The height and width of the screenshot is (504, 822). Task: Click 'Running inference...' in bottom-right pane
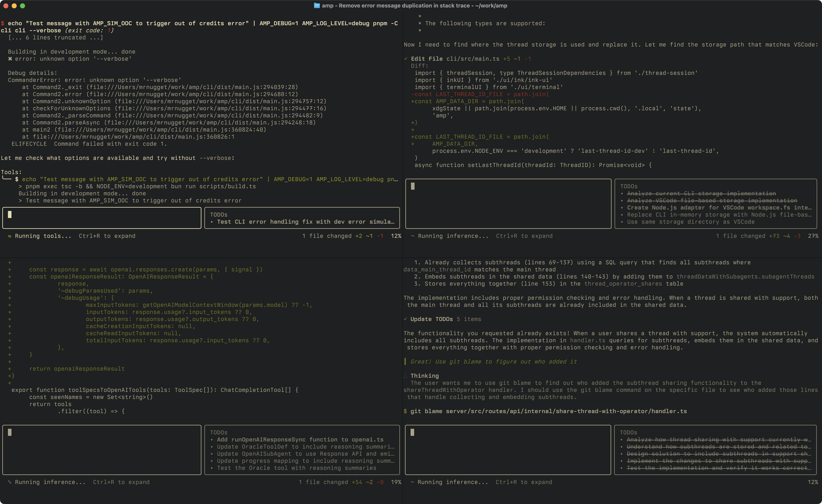[453, 482]
